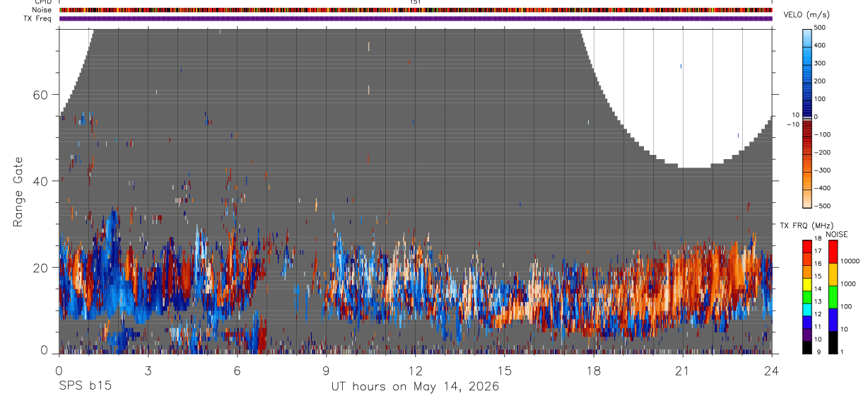
Task: Click the TX Freq row label at top left
Action: (x=38, y=18)
